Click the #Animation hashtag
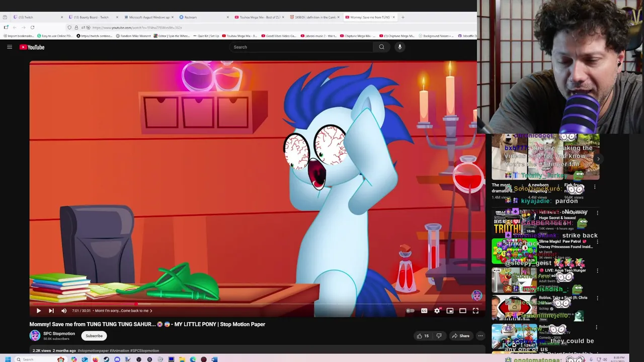Screen dimensions: 644x362 (120, 350)
